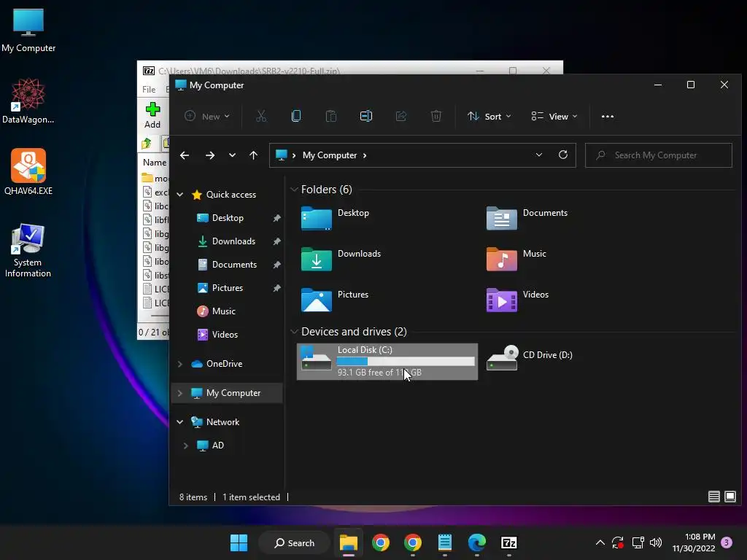The image size is (747, 560).
Task: Open the See more ellipsis menu
Action: [608, 116]
